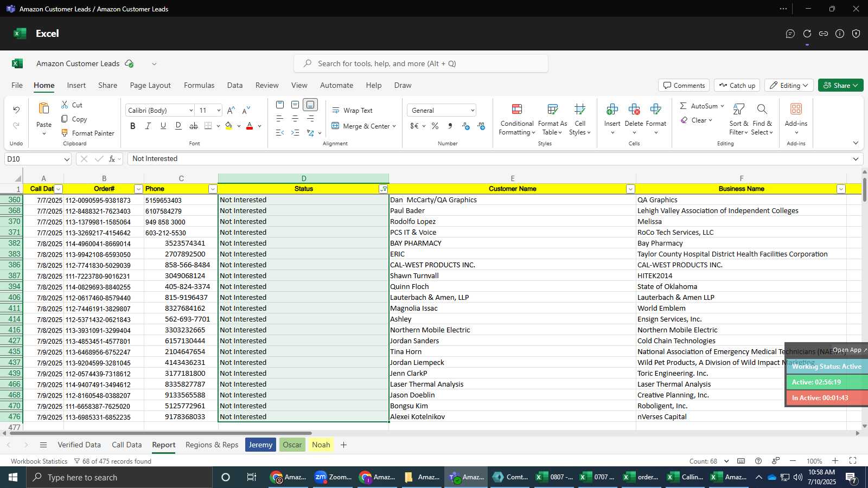Click the Name Box showing D10
This screenshot has height=488, width=868.
coord(38,159)
